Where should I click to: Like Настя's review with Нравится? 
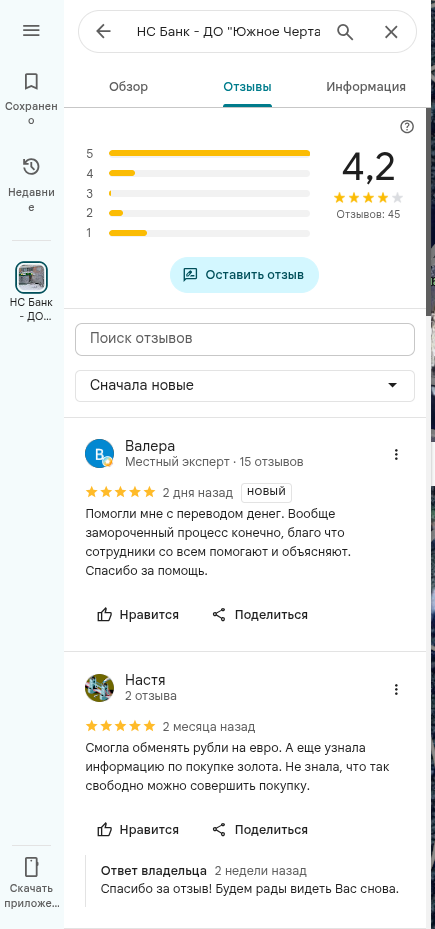[137, 829]
